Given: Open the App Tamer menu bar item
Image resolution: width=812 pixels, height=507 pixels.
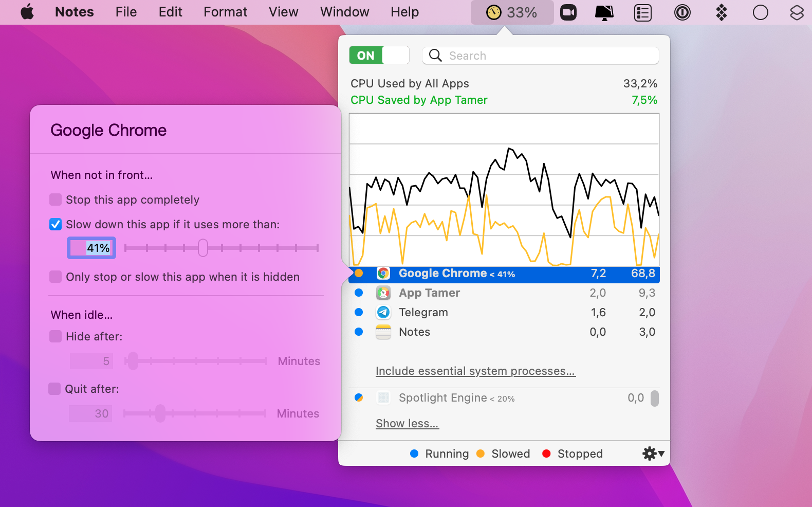Looking at the screenshot, I should pos(512,12).
